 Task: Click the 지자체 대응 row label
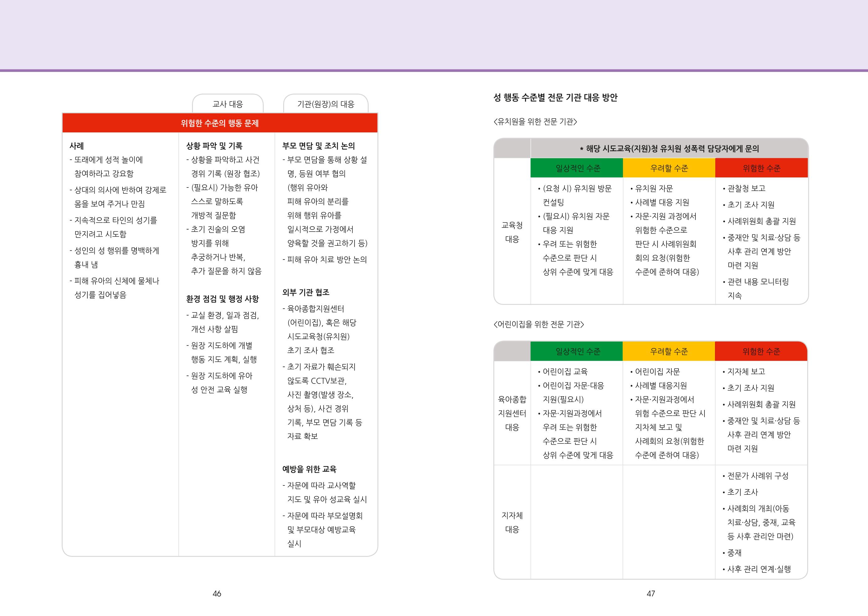pyautogui.click(x=512, y=522)
